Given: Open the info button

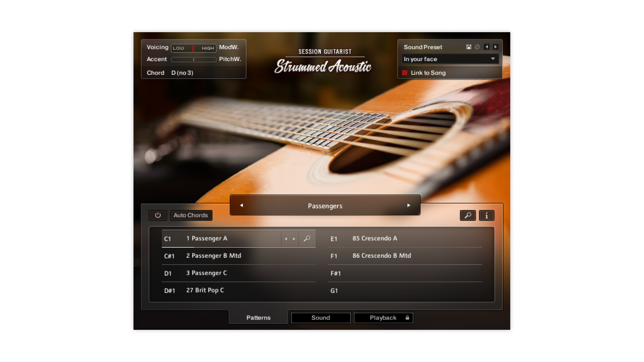Looking at the screenshot, I should tap(486, 216).
